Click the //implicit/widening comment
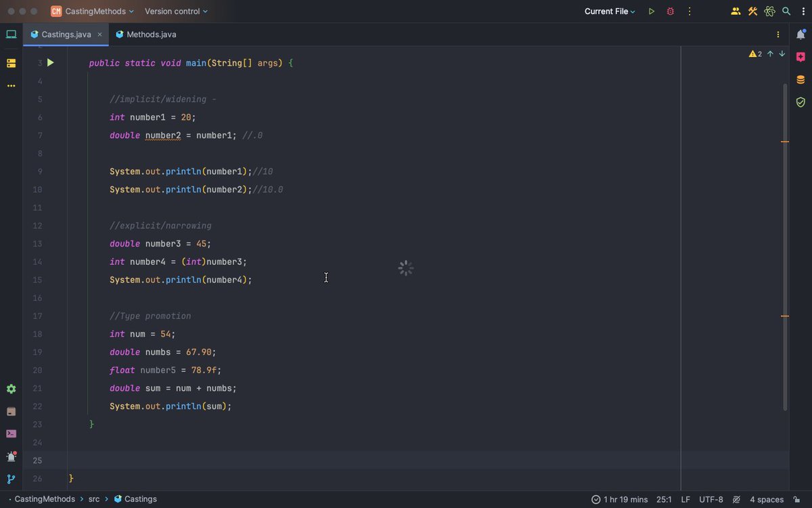The image size is (812, 508). click(163, 100)
